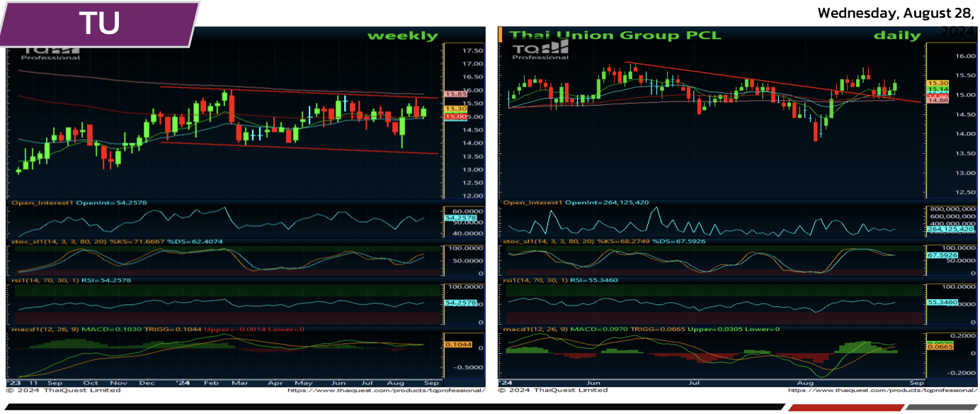The width and height of the screenshot is (980, 414).
Task: Click the 'Jul' month label on daily chart
Action: tap(695, 383)
